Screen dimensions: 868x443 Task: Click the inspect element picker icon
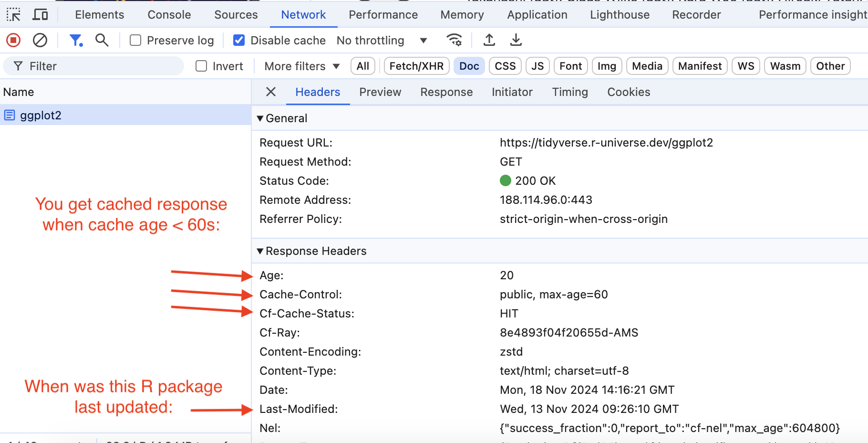coord(13,15)
